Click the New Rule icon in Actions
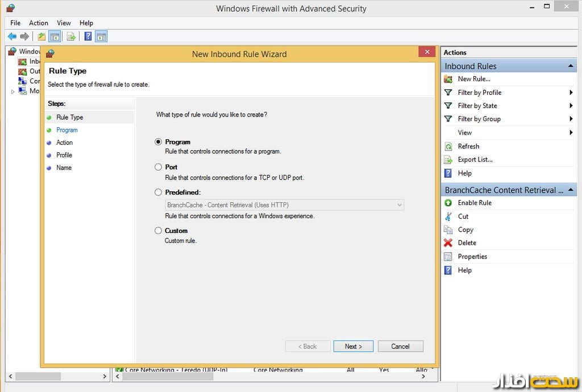The height and width of the screenshot is (392, 582). coord(448,79)
